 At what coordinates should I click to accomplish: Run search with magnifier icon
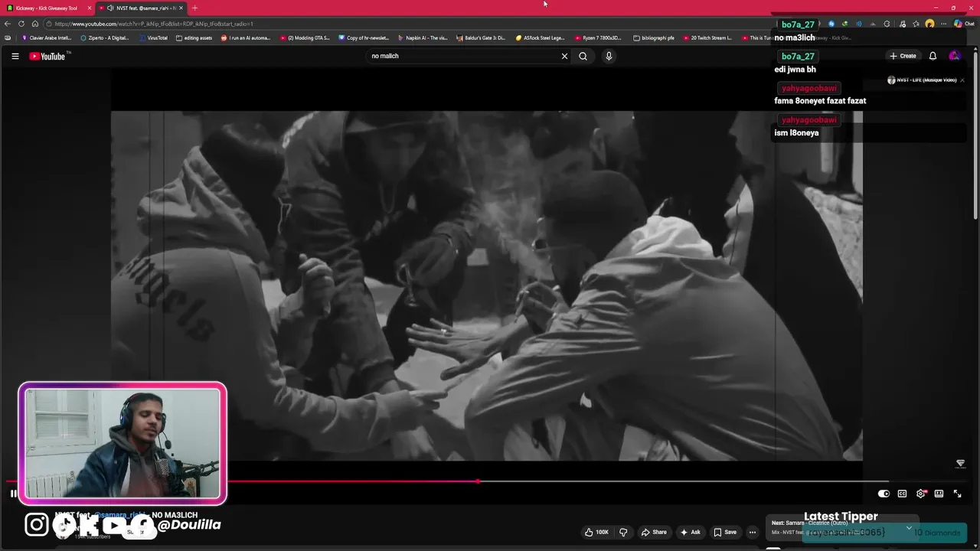click(x=583, y=56)
